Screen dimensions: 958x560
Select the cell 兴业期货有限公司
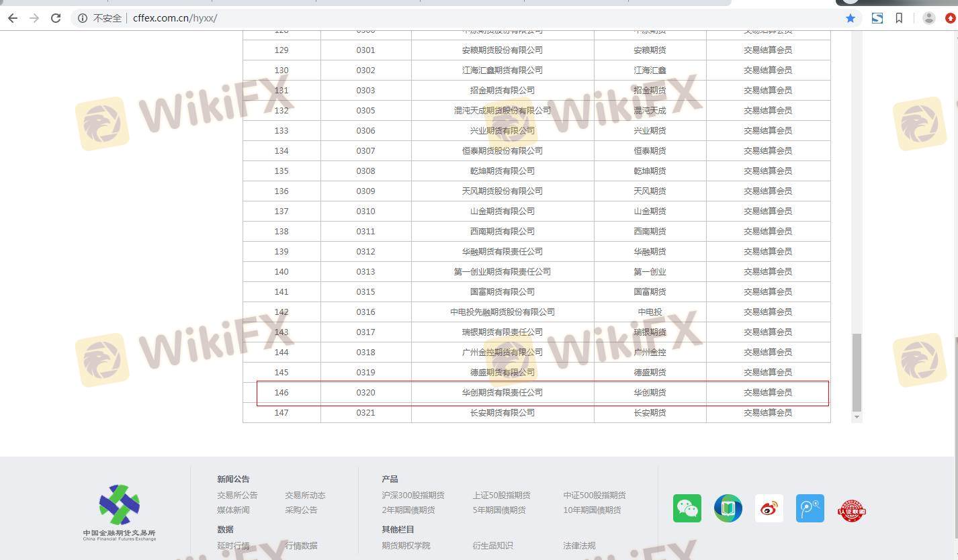point(503,130)
